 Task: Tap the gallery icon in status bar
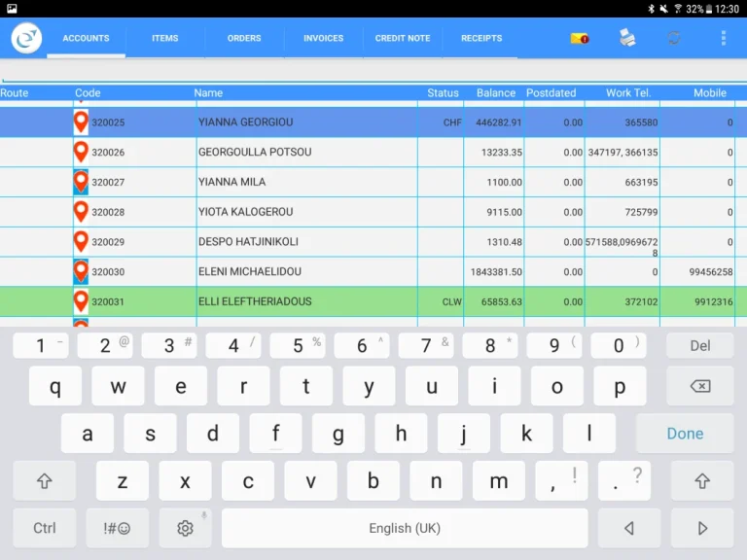(12, 8)
